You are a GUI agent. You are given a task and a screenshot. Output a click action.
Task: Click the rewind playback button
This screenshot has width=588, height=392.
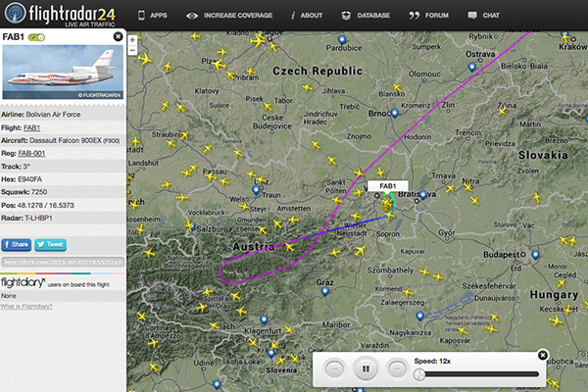pyautogui.click(x=334, y=369)
